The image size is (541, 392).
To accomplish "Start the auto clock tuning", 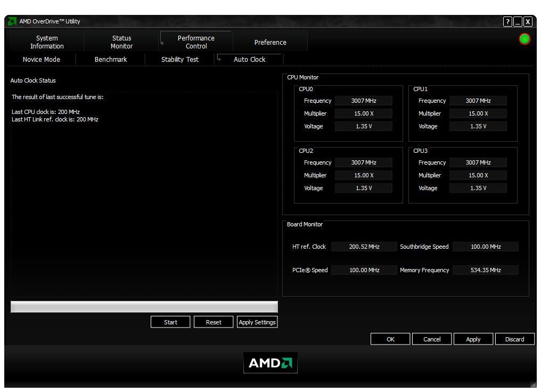I will coord(170,322).
